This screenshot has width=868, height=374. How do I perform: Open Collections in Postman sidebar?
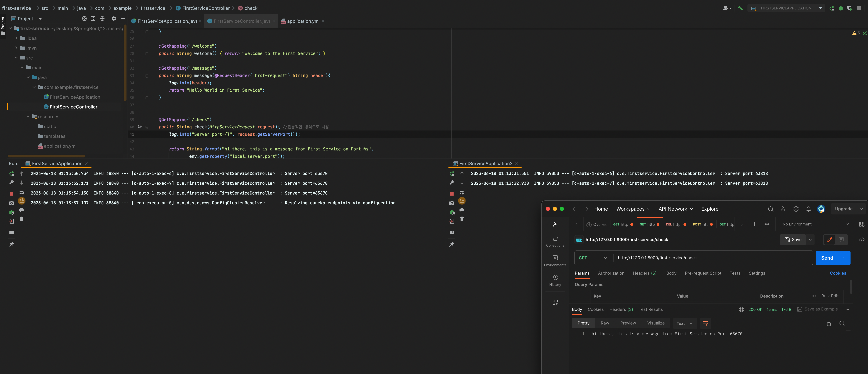point(555,241)
